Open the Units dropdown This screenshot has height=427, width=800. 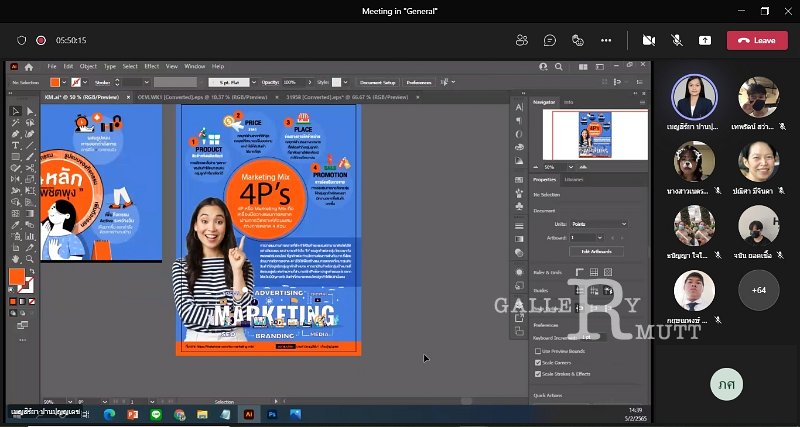598,224
